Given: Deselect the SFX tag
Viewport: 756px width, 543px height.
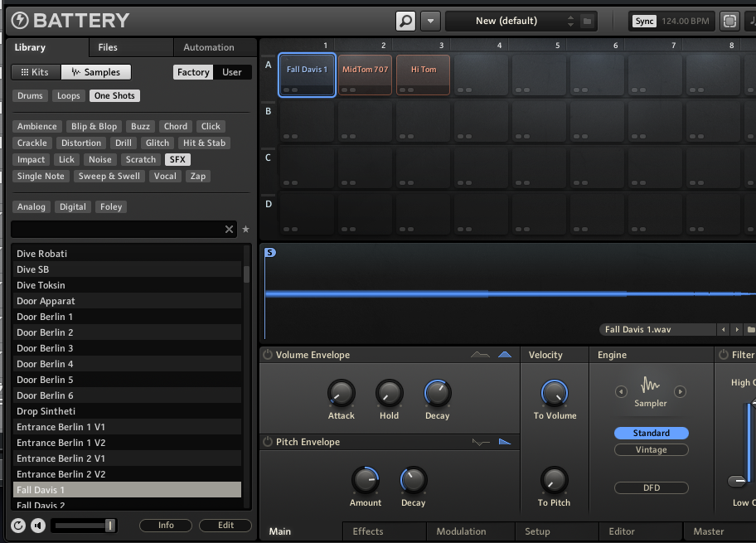Looking at the screenshot, I should 177,160.
